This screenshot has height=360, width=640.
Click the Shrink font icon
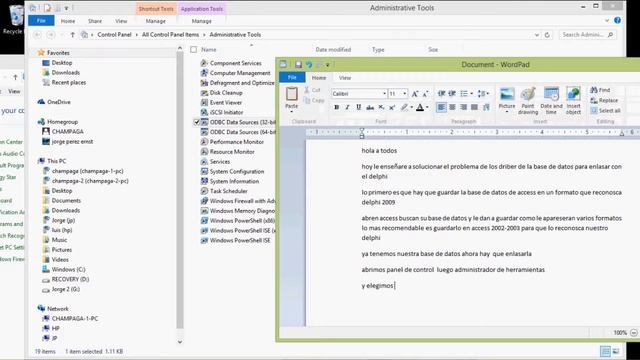[425, 94]
